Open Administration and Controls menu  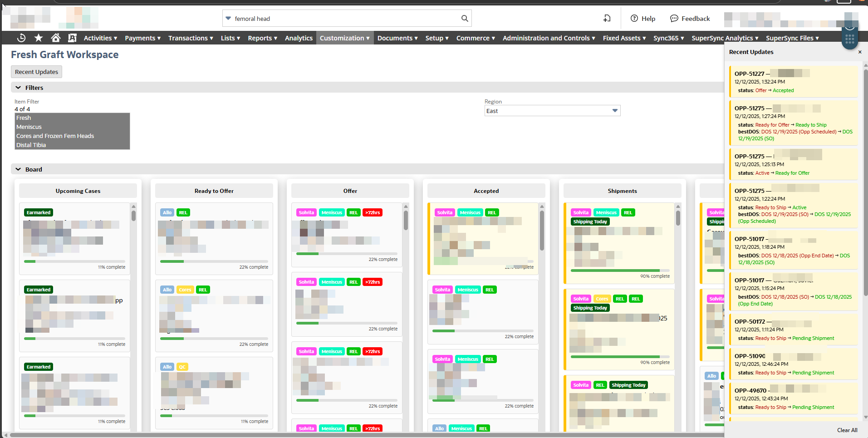click(x=549, y=38)
